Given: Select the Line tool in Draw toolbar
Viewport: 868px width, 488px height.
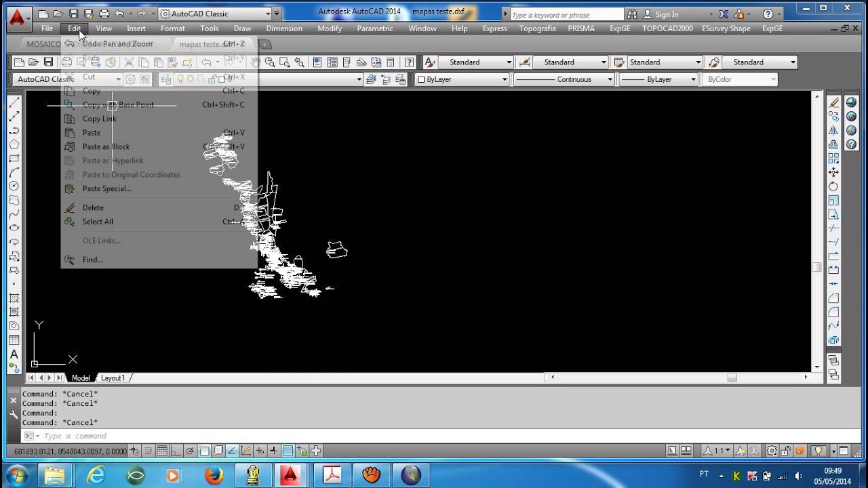Looking at the screenshot, I should (x=14, y=102).
